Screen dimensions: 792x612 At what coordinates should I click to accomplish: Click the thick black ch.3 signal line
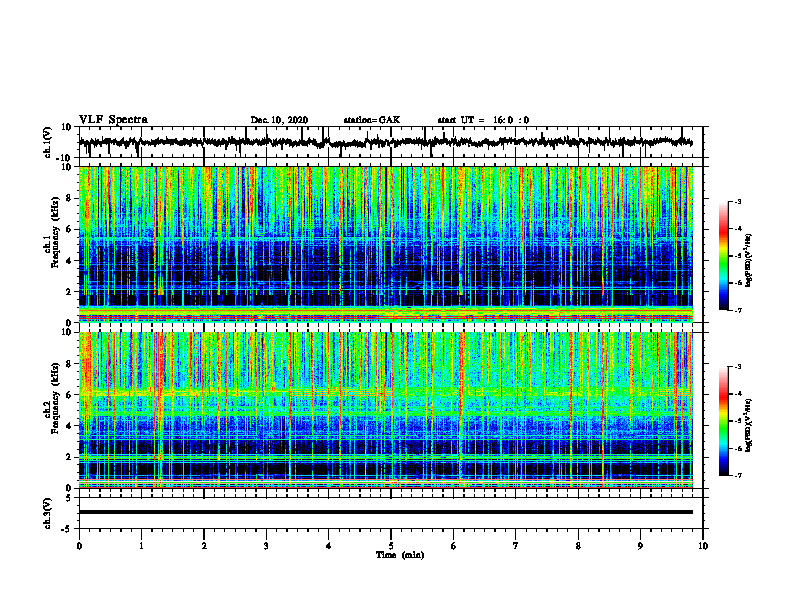point(385,512)
